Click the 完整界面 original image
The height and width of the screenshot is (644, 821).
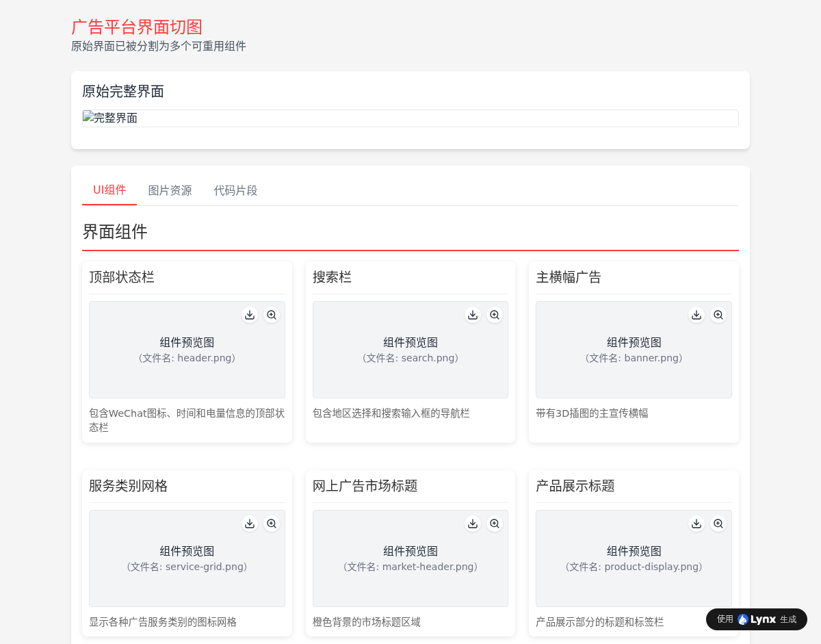click(410, 118)
